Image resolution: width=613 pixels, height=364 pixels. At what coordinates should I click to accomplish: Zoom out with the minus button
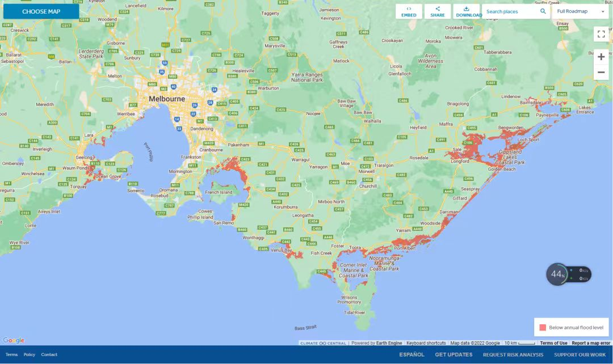[x=601, y=72]
